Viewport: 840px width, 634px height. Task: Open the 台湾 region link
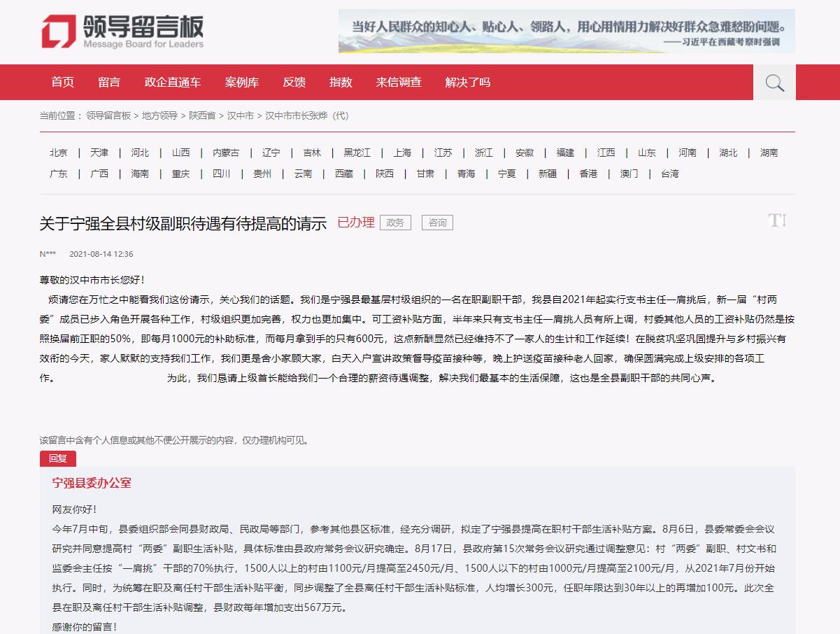click(x=669, y=174)
